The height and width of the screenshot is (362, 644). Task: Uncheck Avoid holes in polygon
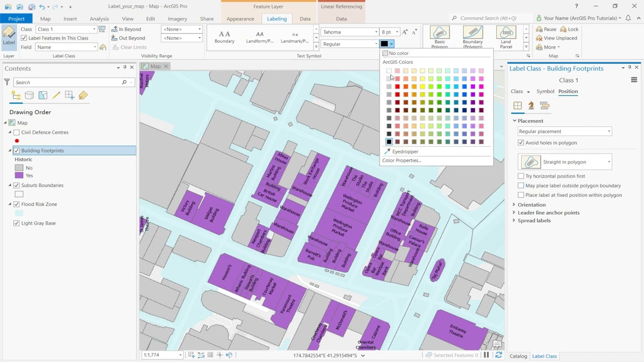pos(521,142)
